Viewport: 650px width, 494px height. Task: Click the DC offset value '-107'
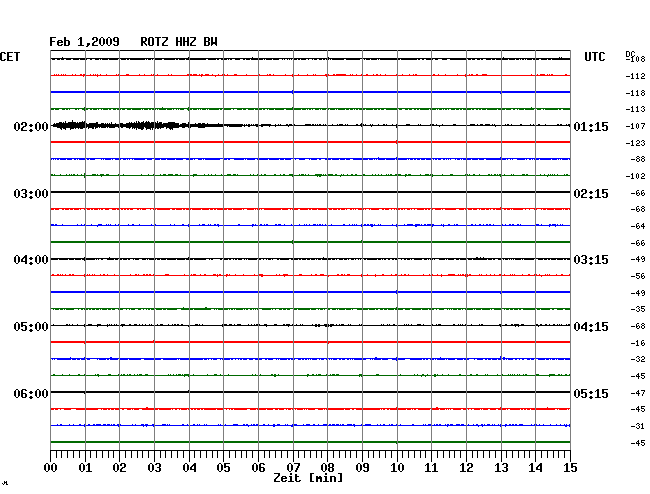tap(635, 126)
